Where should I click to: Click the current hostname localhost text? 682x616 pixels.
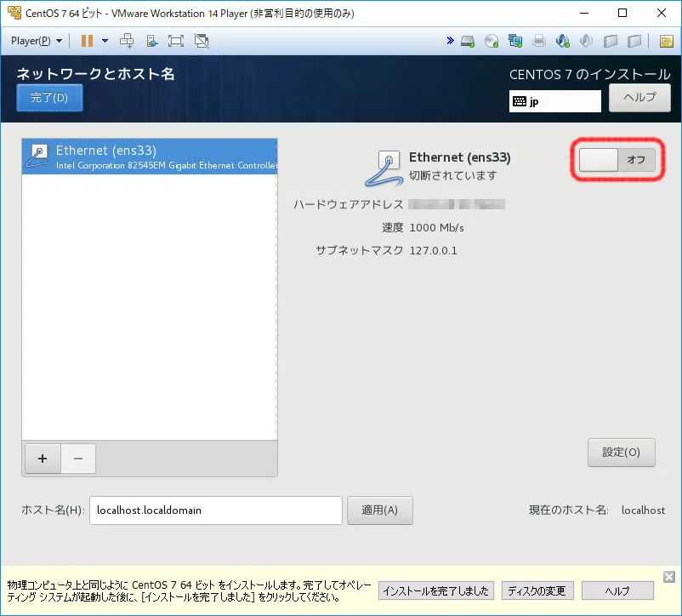tap(643, 510)
